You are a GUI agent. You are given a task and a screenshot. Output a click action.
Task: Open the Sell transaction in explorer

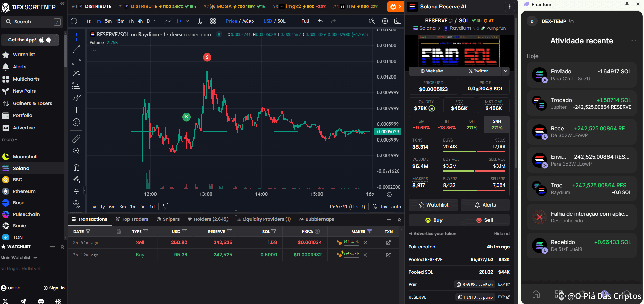(x=388, y=242)
